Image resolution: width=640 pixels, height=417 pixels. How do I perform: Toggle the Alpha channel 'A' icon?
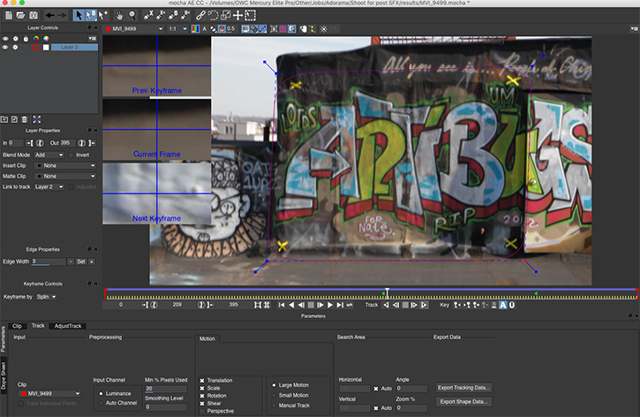pos(204,29)
